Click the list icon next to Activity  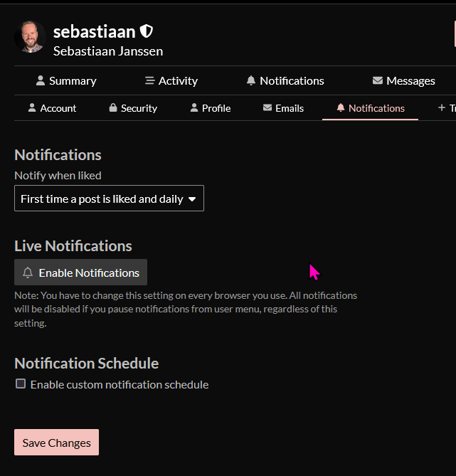pos(149,80)
